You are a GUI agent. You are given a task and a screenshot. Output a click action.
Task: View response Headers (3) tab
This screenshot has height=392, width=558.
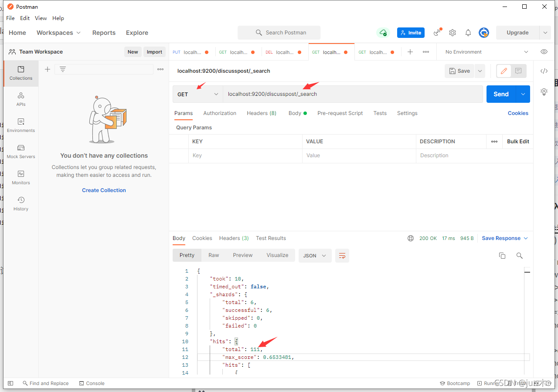click(234, 238)
